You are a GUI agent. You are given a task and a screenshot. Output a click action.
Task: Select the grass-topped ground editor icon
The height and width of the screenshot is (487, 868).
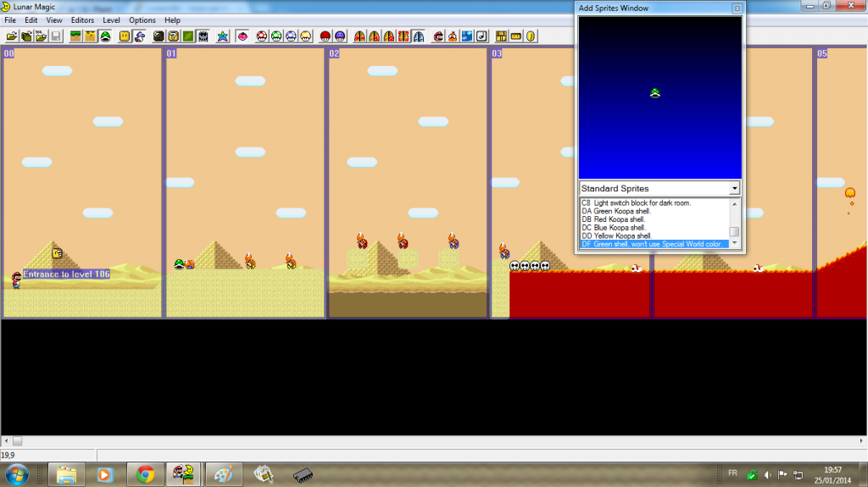pos(75,36)
